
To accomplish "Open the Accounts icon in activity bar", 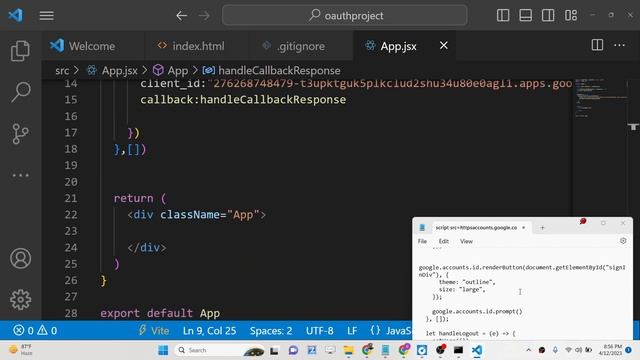I will pos(20,258).
